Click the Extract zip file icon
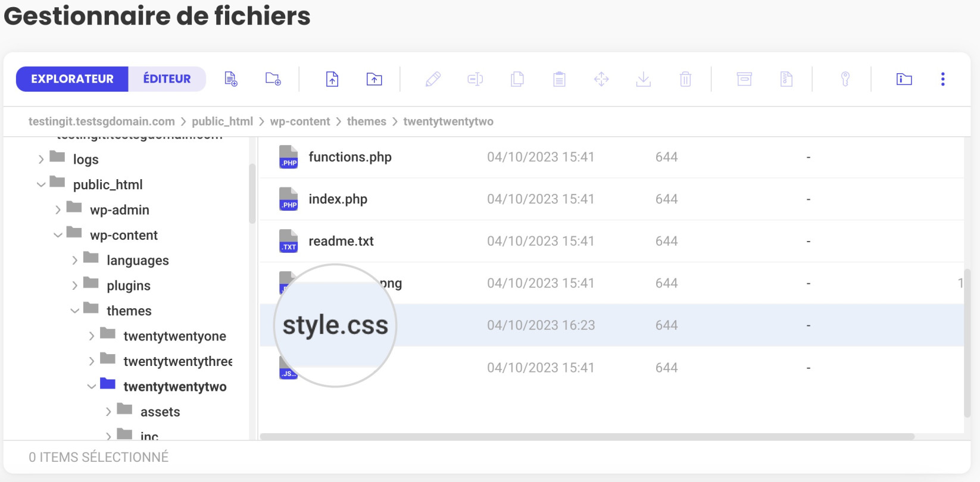Viewport: 980px width, 482px height. tap(787, 79)
